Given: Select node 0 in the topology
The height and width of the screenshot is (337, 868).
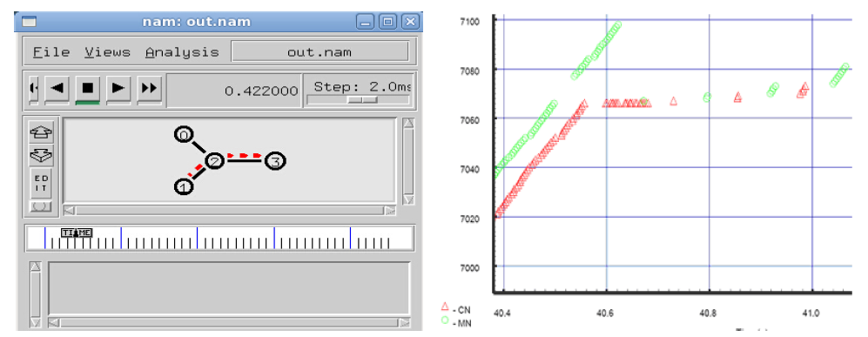Looking at the screenshot, I should [185, 134].
